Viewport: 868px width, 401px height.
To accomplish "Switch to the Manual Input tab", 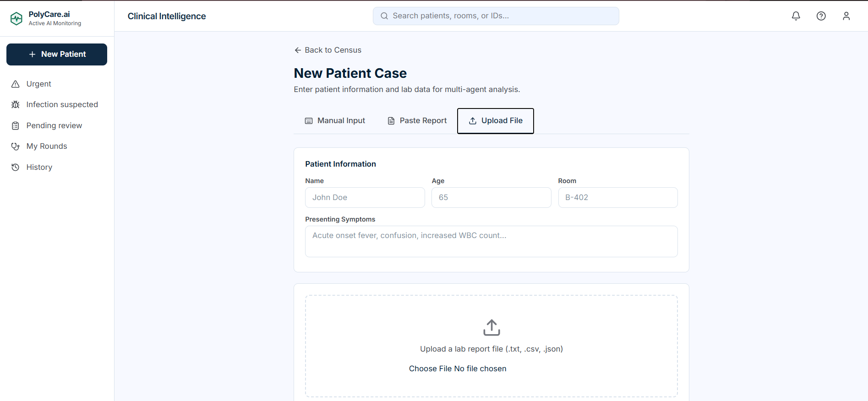I will [x=335, y=121].
